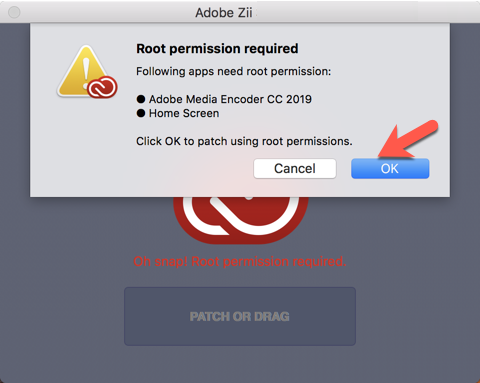The height and width of the screenshot is (383, 480).
Task: Click the bullet beside Adobe Media Encoder
Action: pos(141,99)
